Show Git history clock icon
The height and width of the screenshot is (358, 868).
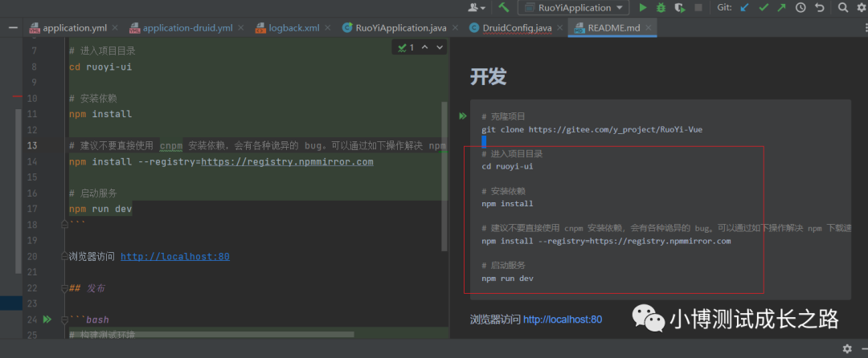(x=800, y=7)
